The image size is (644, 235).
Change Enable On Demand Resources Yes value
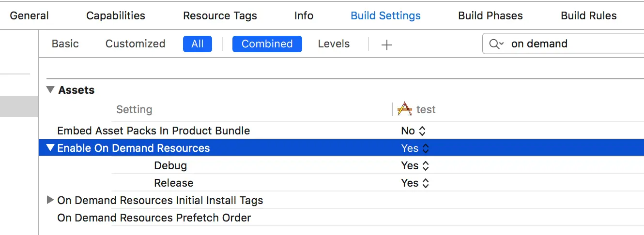(x=415, y=148)
